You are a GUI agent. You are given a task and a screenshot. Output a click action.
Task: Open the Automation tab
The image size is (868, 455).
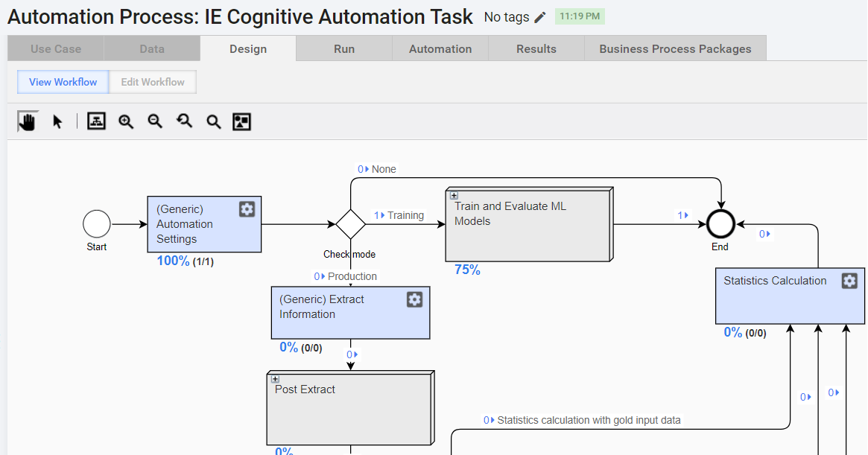(440, 48)
